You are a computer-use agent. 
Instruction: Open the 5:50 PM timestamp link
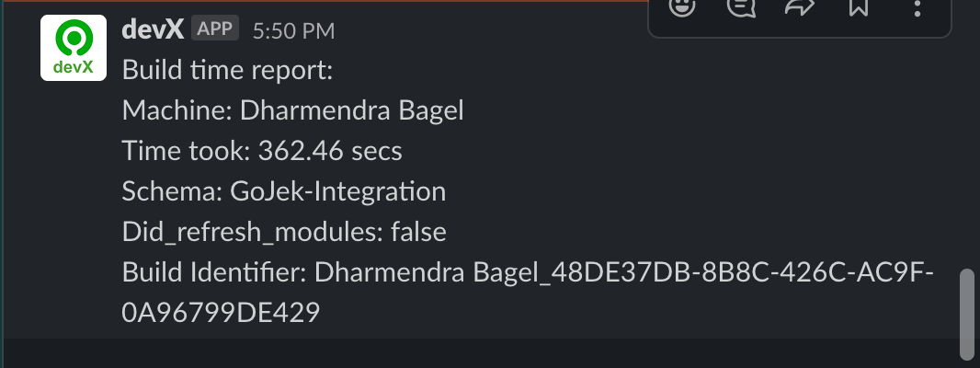point(294,31)
